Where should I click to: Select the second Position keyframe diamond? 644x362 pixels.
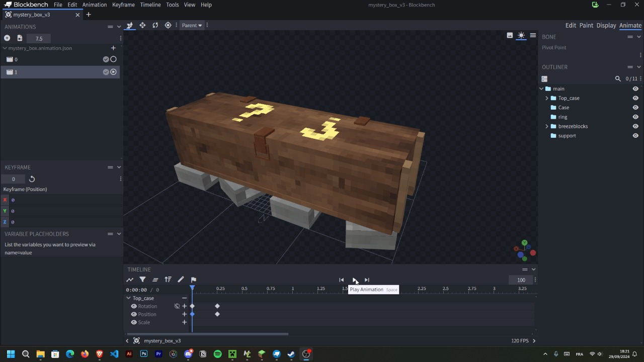[217, 314]
